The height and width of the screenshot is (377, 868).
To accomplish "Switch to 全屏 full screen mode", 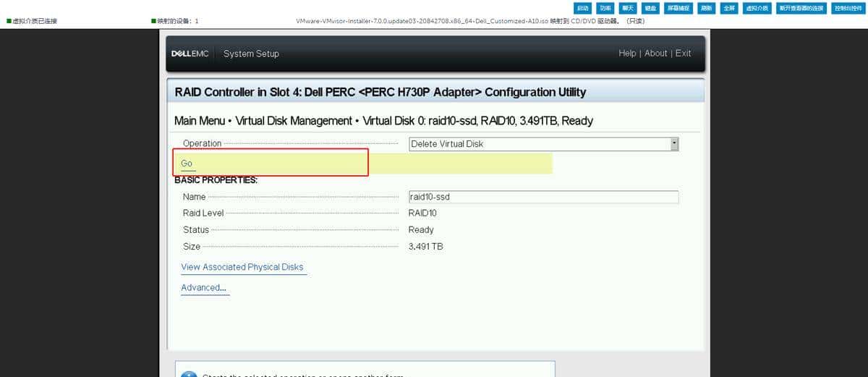I will pyautogui.click(x=729, y=8).
